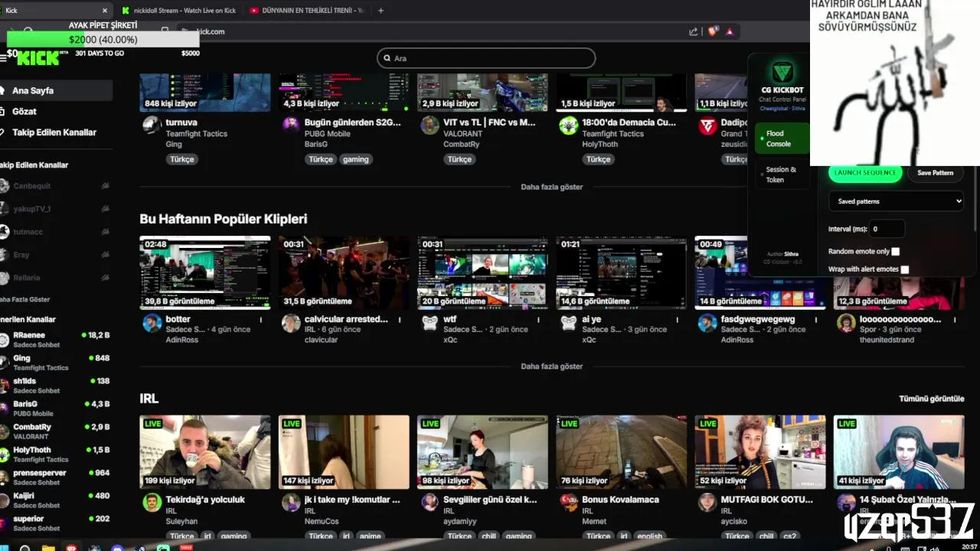Click turnuva channel avatar
The image size is (980, 551).
pyautogui.click(x=152, y=126)
